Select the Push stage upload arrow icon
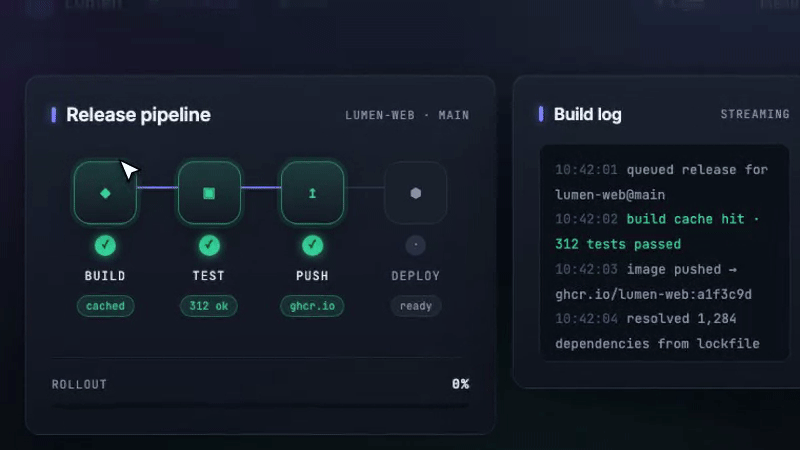Screen dimensions: 800x450 (312, 193)
